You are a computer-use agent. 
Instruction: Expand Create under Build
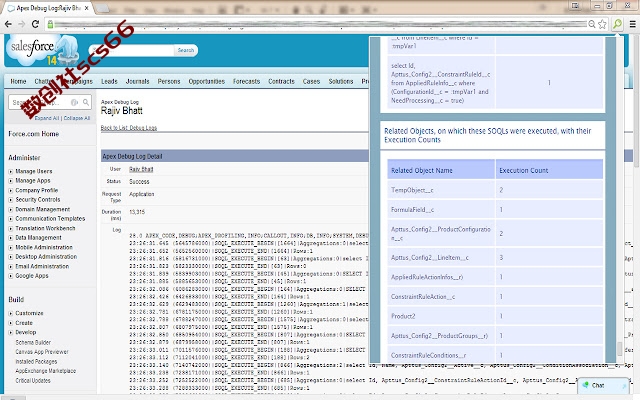pyautogui.click(x=11, y=323)
